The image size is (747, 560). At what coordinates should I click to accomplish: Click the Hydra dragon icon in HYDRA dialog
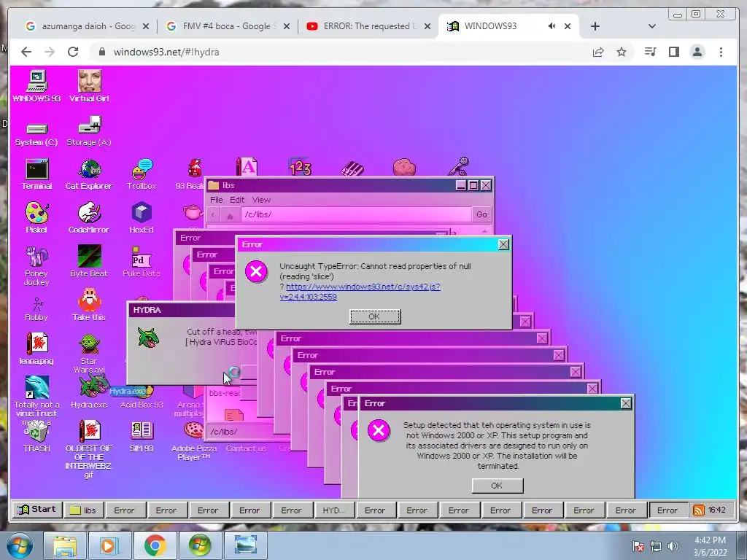(148, 337)
